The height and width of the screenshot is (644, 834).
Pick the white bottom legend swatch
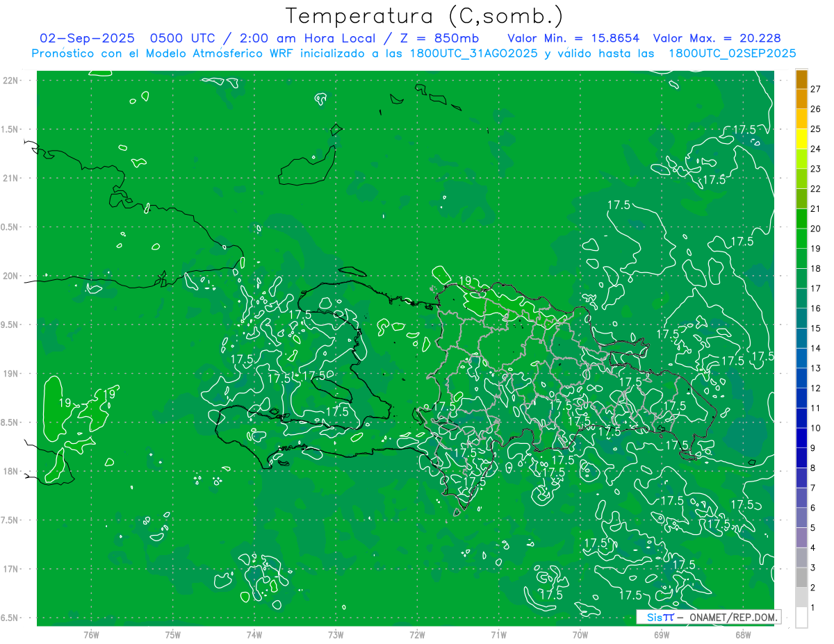[x=801, y=618]
